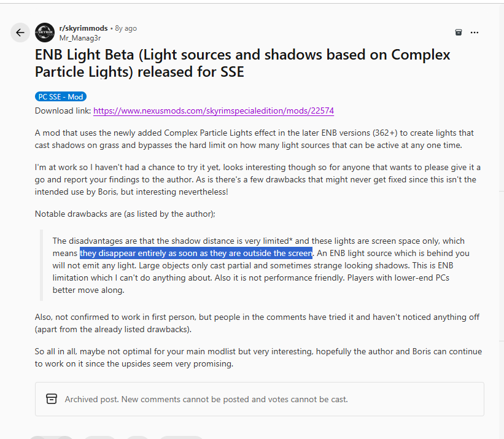Filter by the PC SSE - Mod flair
Viewport: 504px width, 439px height.
(61, 97)
